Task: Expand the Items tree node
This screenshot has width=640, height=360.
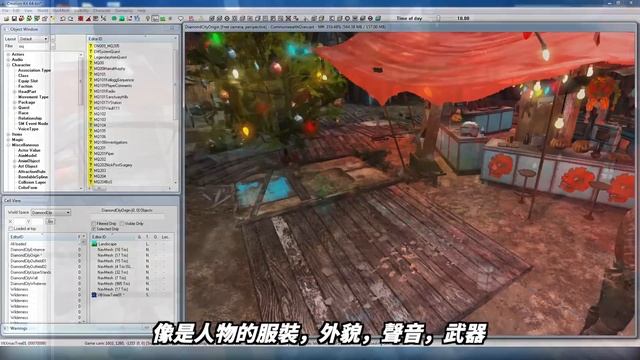Action: pyautogui.click(x=9, y=134)
